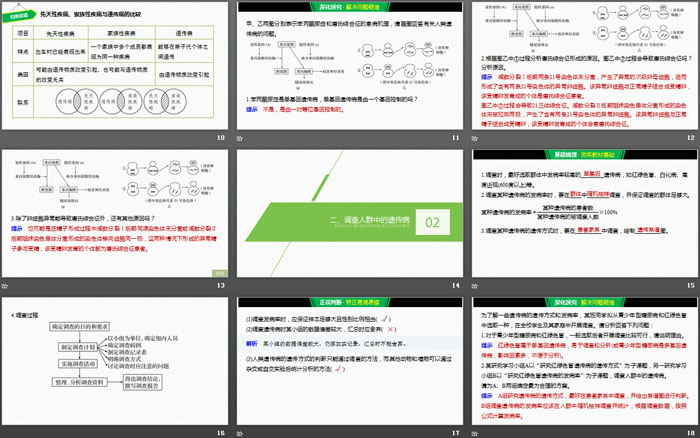
Task: Click slide number label 14
Action: 455,285
